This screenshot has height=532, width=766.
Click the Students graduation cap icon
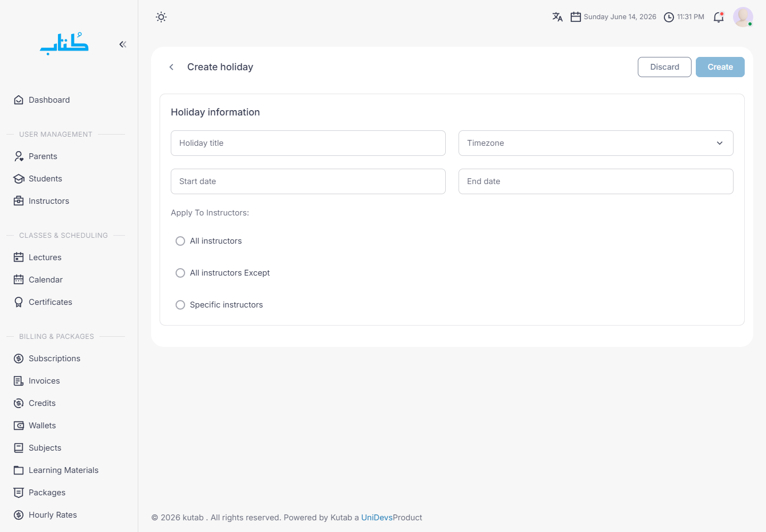[x=19, y=179]
